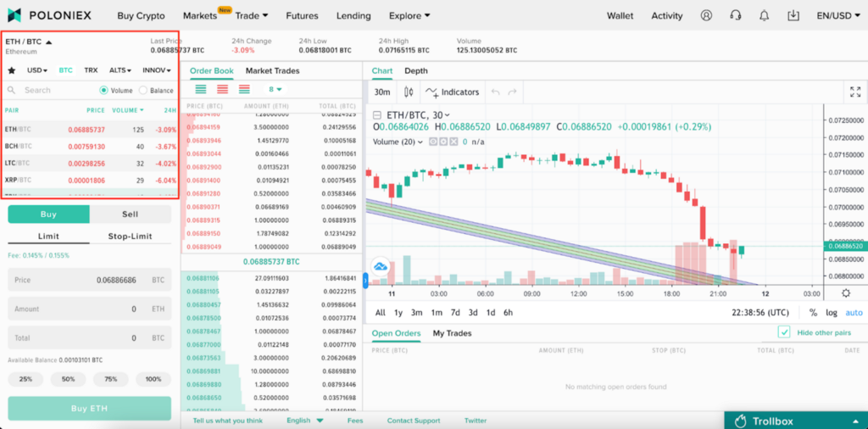Viewport: 868px width, 429px height.
Task: Open the EN/USD language currency dropdown
Action: coord(837,15)
